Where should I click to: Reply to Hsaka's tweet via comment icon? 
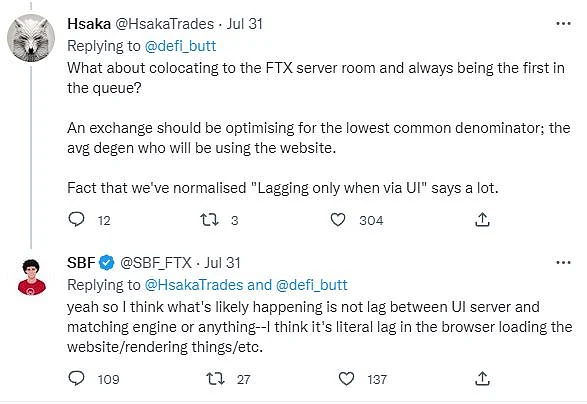pos(76,220)
